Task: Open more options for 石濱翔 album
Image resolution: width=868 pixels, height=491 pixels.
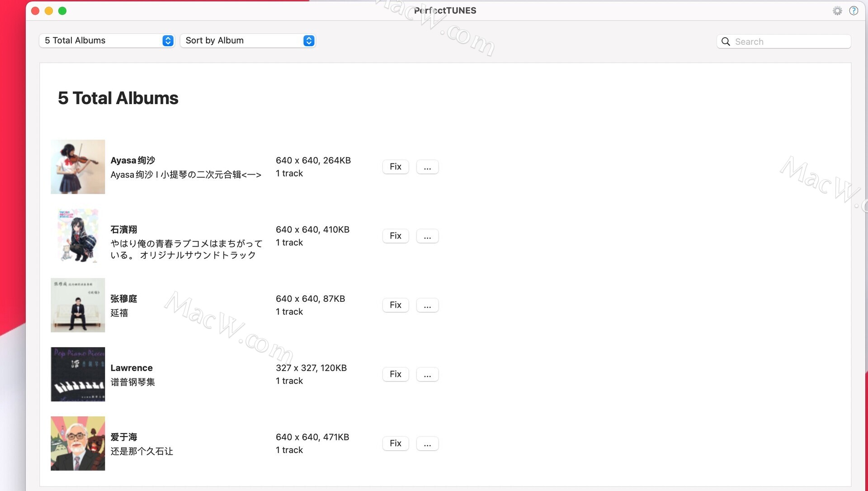Action: coord(427,236)
